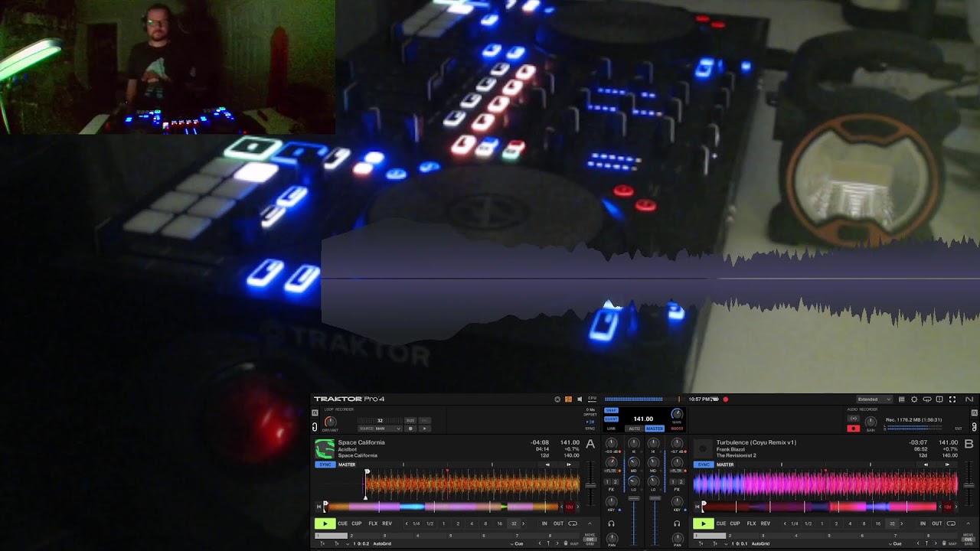Click AutoGrid on Deck B

pyautogui.click(x=760, y=543)
